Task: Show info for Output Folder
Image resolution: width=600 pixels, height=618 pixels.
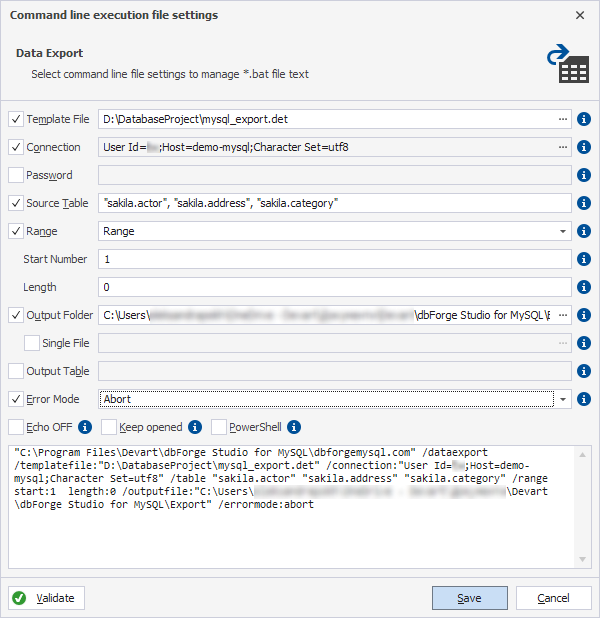Action: pos(583,315)
